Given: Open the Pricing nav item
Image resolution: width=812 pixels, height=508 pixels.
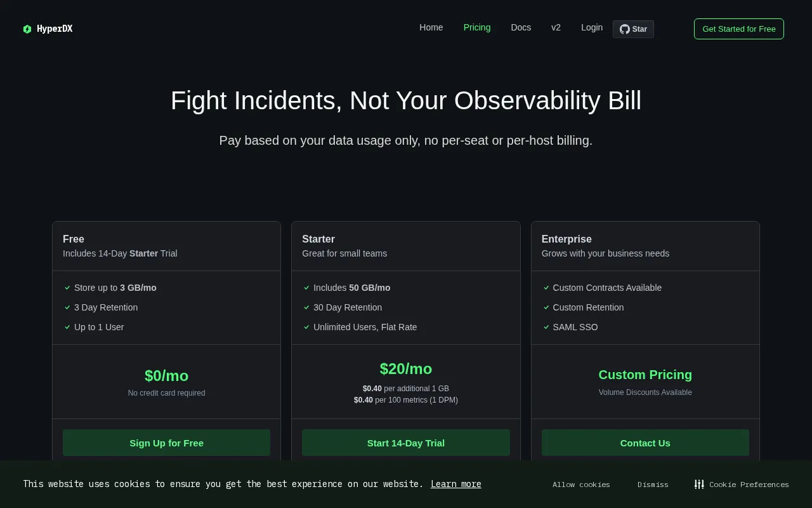Looking at the screenshot, I should click(477, 27).
